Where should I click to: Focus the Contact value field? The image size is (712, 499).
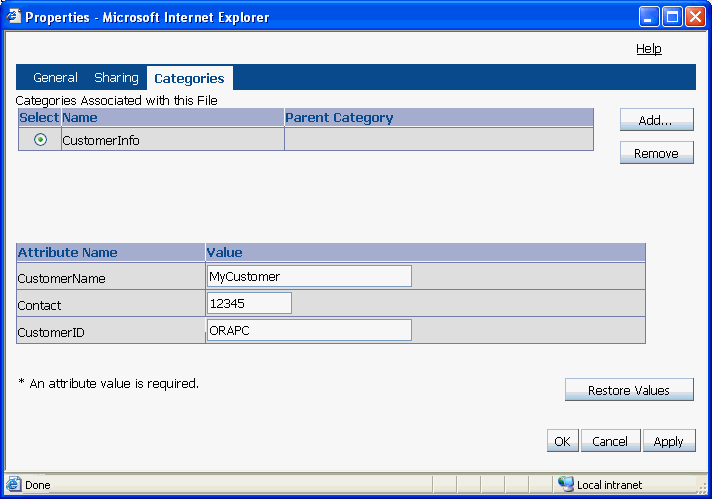tap(249, 303)
